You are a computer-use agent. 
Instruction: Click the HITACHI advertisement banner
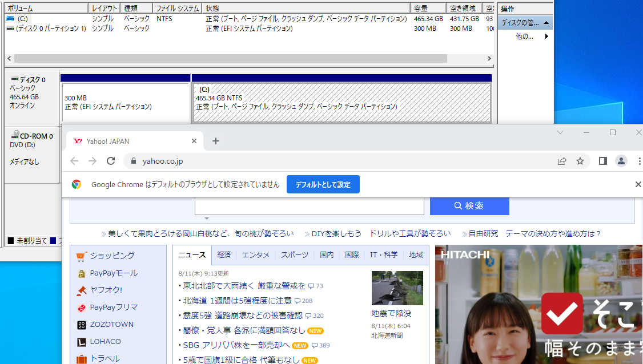539,305
